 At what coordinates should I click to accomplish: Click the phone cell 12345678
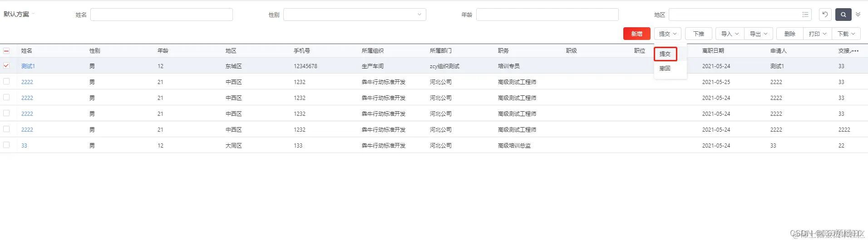[306, 66]
